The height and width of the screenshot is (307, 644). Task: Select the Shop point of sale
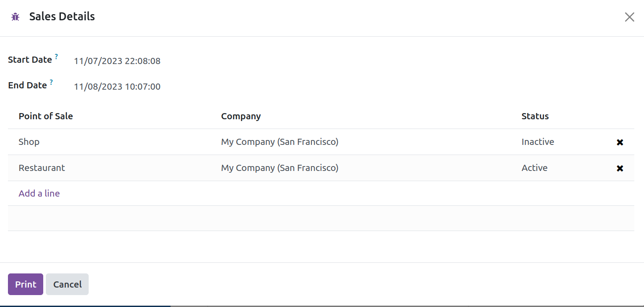[29, 142]
